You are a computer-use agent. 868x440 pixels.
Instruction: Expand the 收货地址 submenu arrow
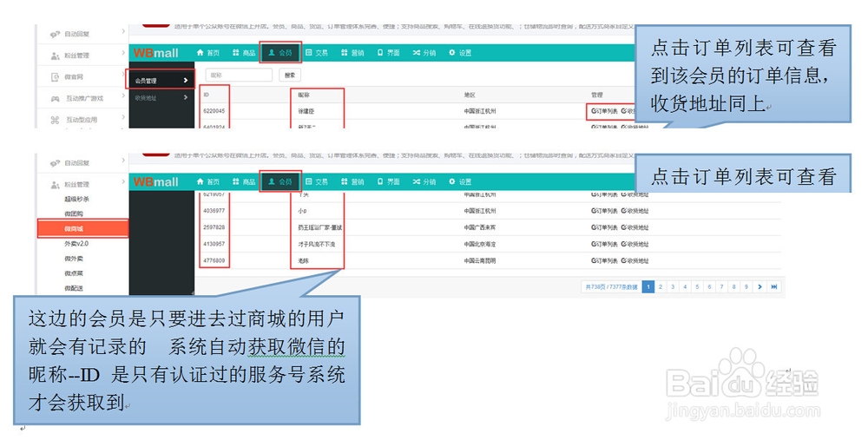(186, 97)
